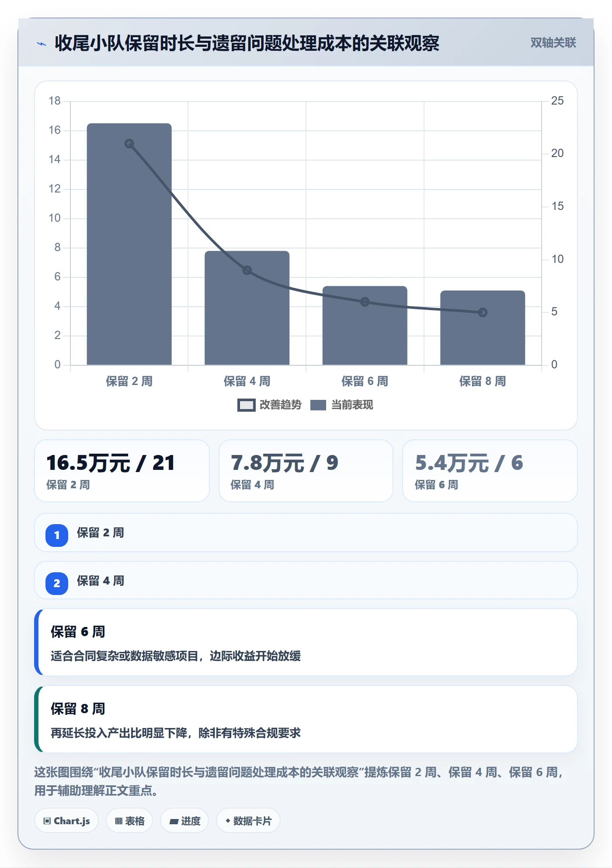The height and width of the screenshot is (868, 612).
Task: Click the blue lightning icon beside the title
Action: [x=42, y=44]
